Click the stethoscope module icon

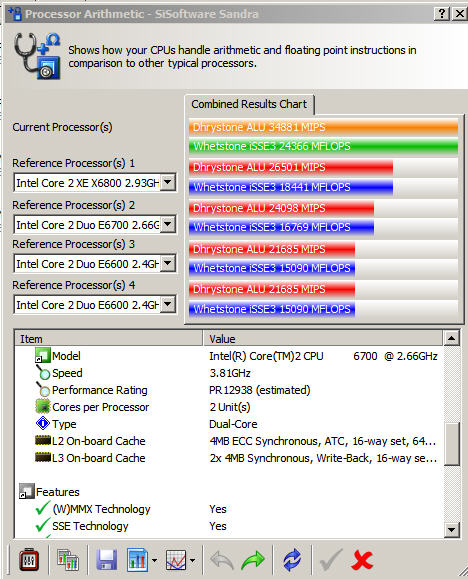(x=37, y=55)
